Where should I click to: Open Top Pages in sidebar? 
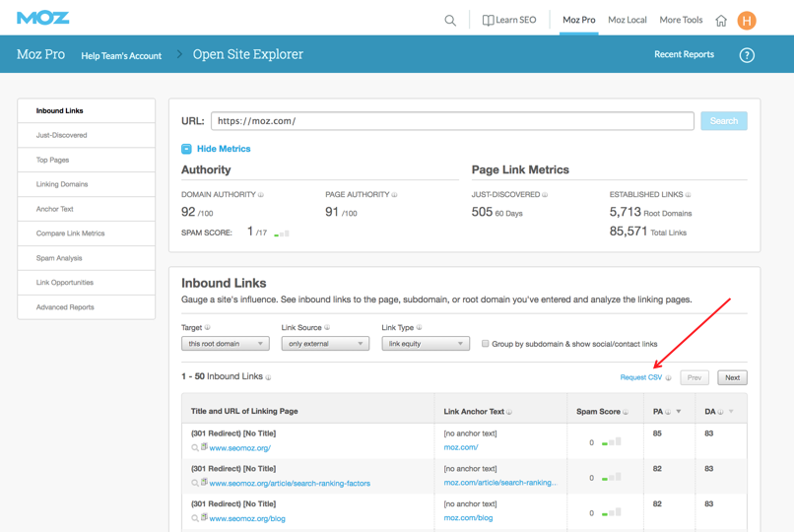(86, 160)
